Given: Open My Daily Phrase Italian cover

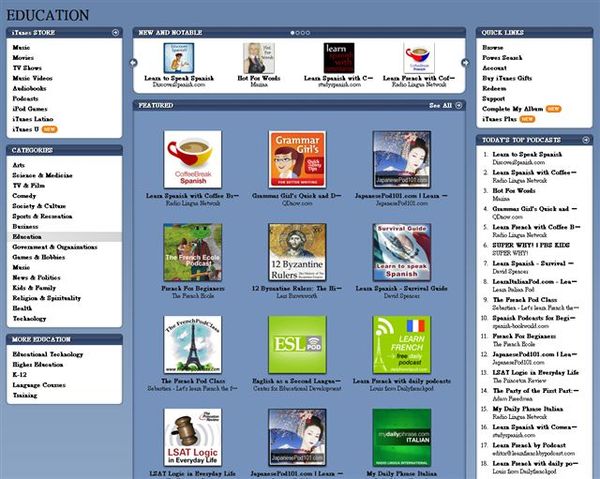Looking at the screenshot, I should coord(402,437).
